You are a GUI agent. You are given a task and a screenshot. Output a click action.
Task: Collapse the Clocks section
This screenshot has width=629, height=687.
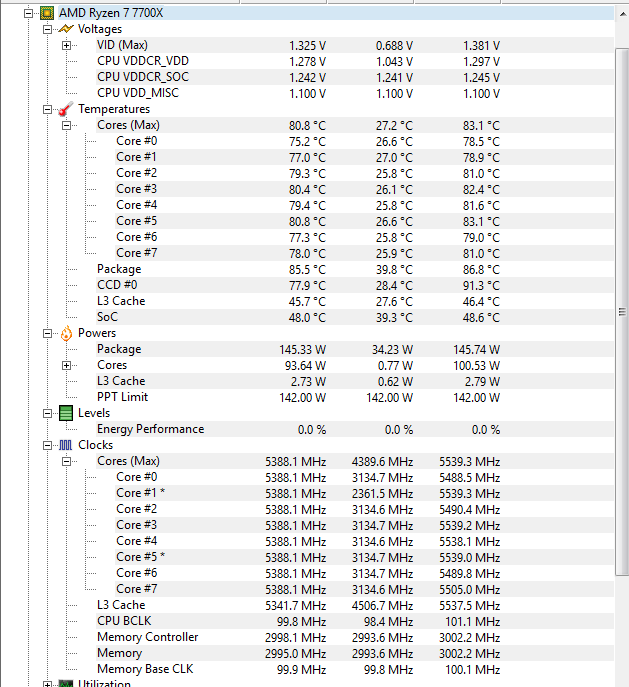point(47,445)
